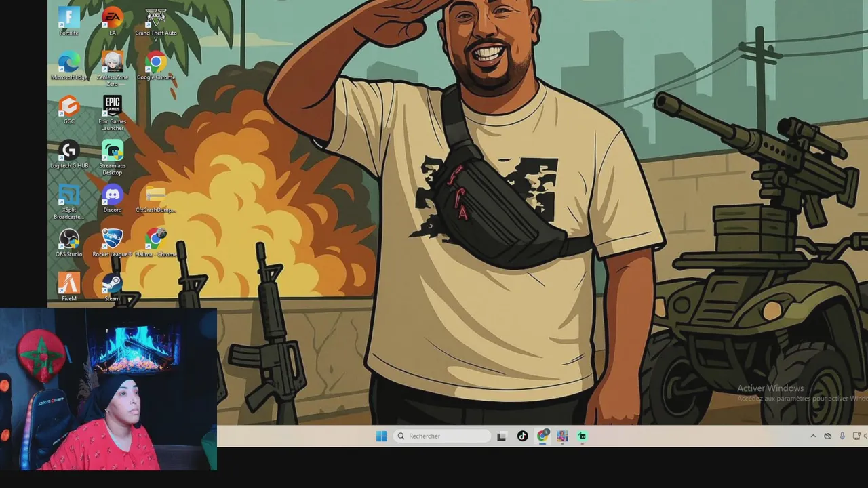Open the Rocket League shortcut
Viewport: 868px width, 488px height.
(x=112, y=242)
